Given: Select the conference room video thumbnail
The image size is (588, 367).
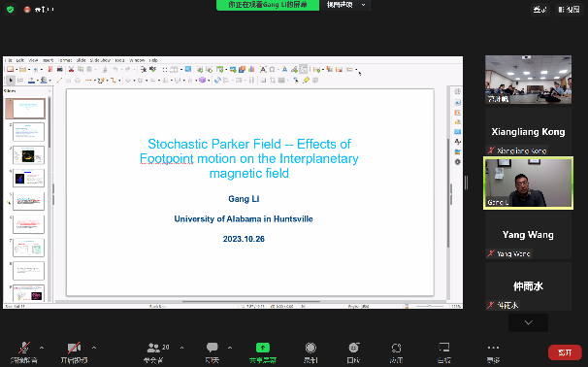Looking at the screenshot, I should coord(529,80).
